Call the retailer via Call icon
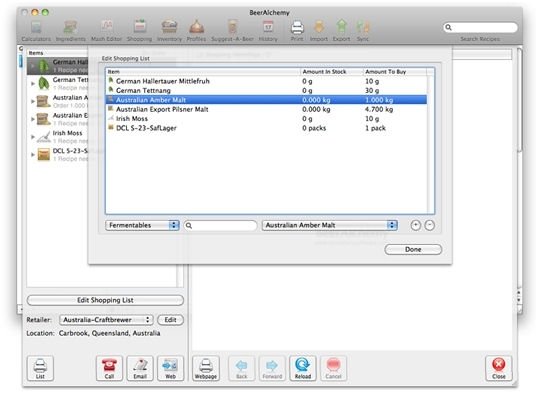Viewport: 539px width, 399px height. pos(109,368)
